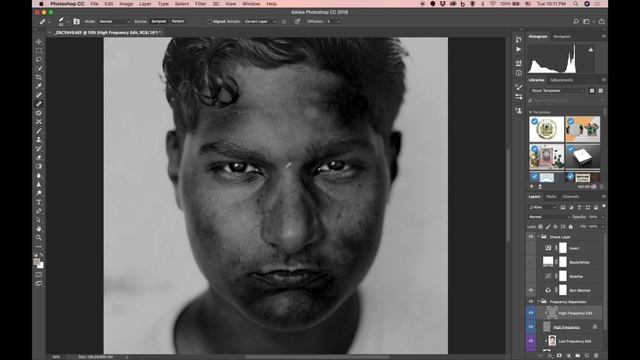This screenshot has width=640, height=360.
Task: Select the Quick Selection tool
Action: (x=39, y=69)
